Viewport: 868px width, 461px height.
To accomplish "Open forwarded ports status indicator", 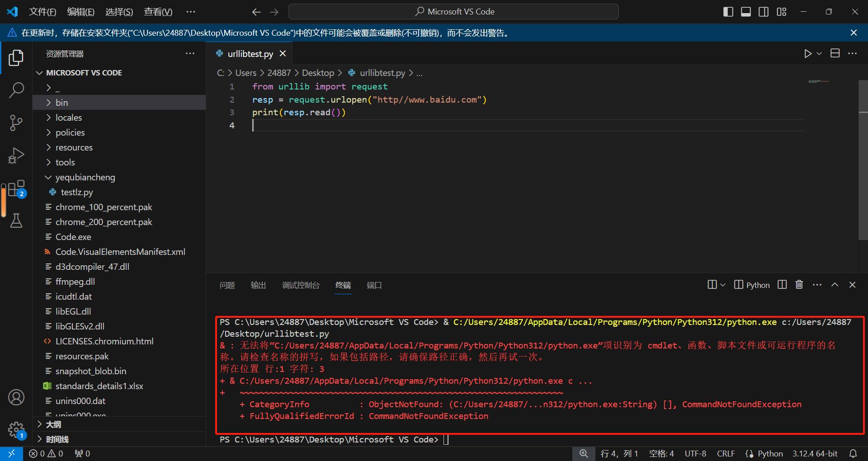I will coord(82,453).
